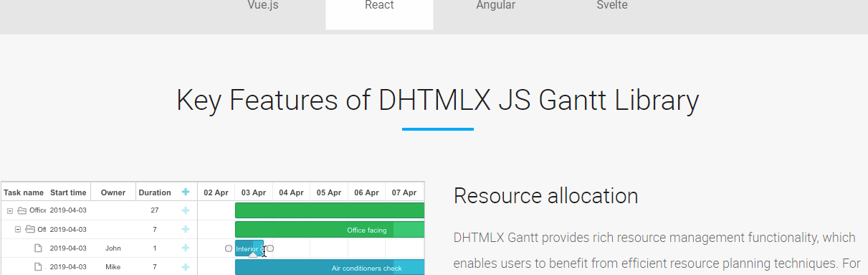
Task: Click the Task name column header
Action: pyautogui.click(x=24, y=192)
